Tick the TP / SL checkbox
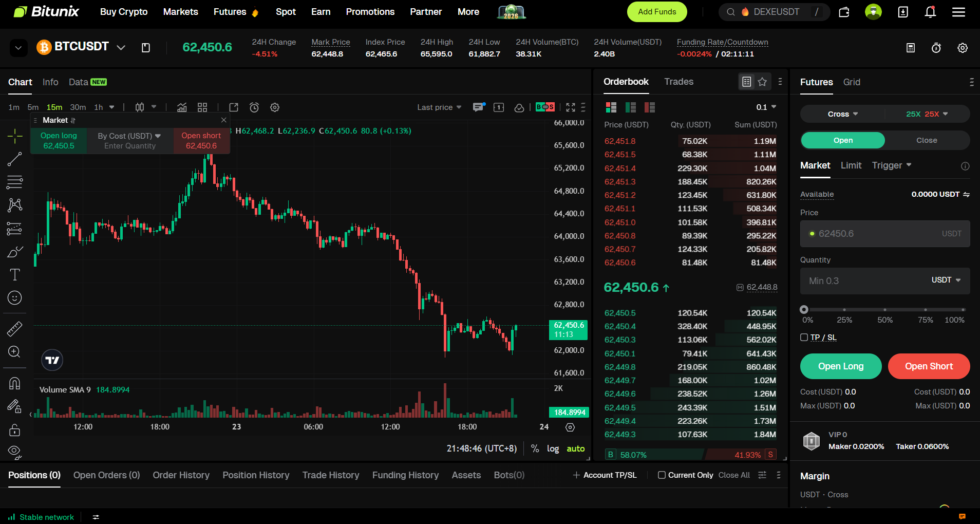 click(804, 338)
